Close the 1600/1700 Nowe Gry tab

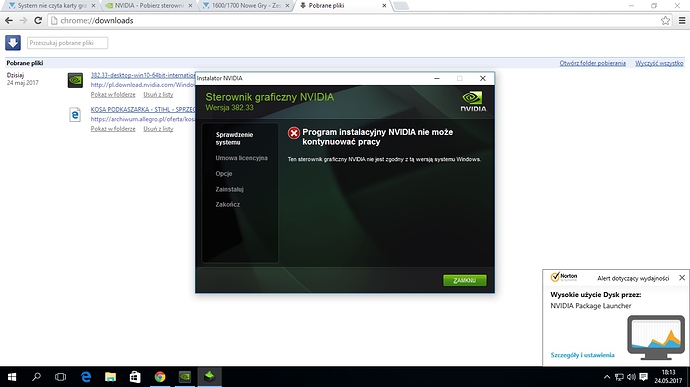tap(287, 6)
